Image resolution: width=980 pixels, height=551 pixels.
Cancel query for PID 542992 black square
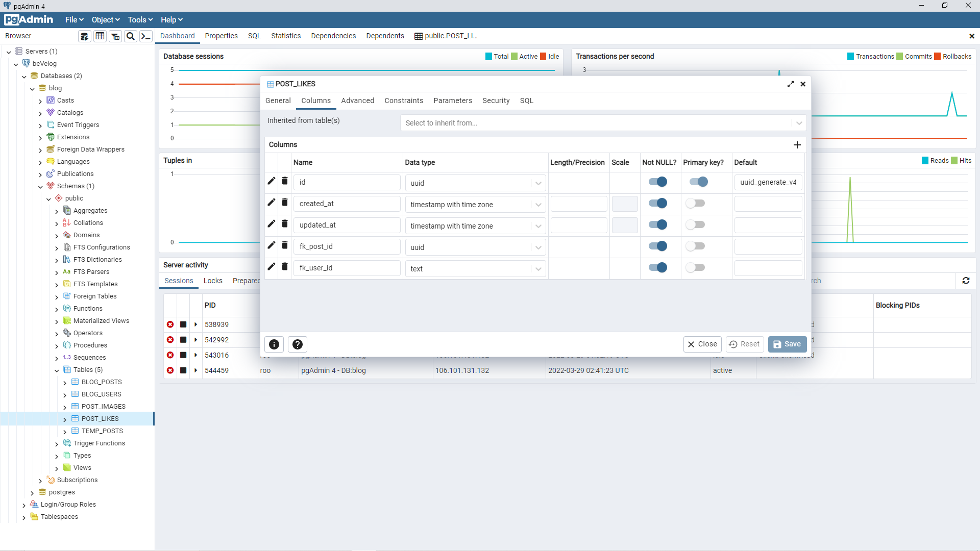(183, 340)
